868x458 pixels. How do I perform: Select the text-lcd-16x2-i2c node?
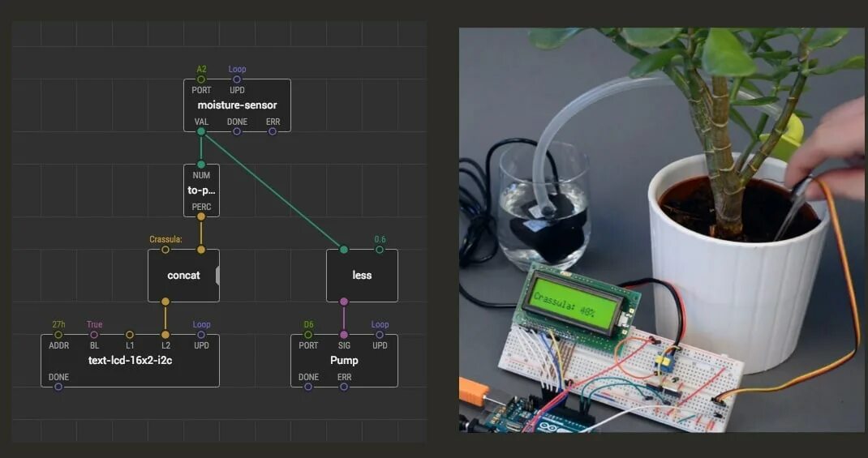[x=130, y=361]
